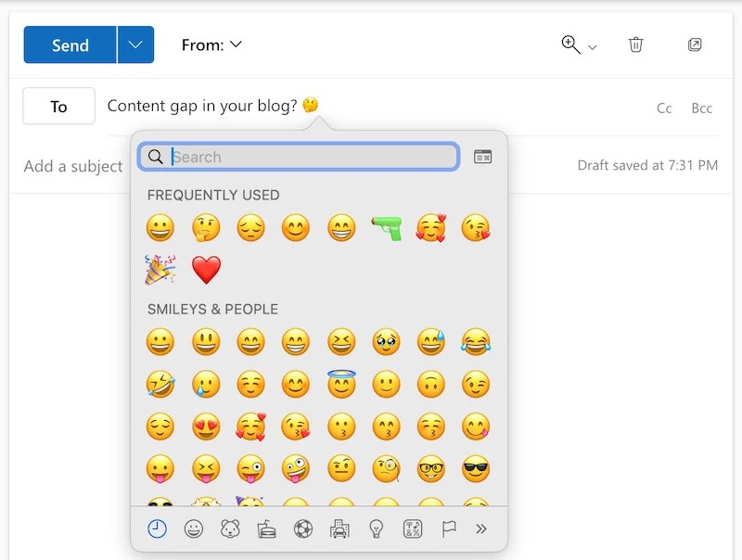Browse the Activities emoji category

tap(304, 528)
